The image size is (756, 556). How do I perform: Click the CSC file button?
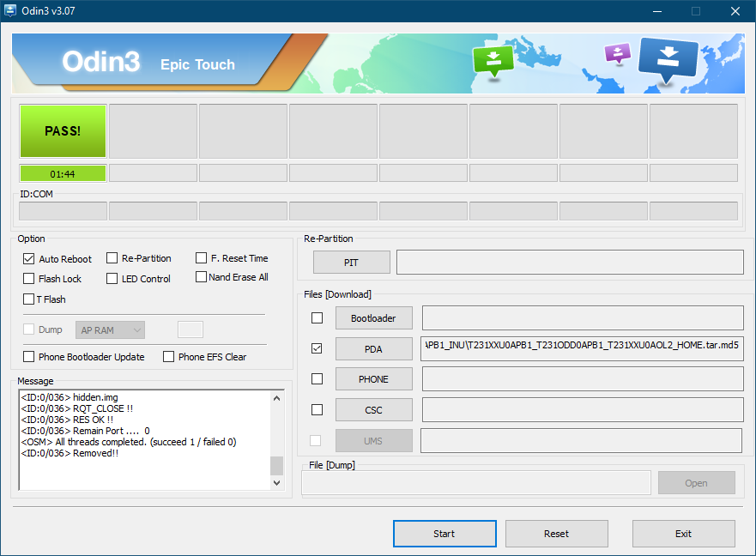click(373, 410)
